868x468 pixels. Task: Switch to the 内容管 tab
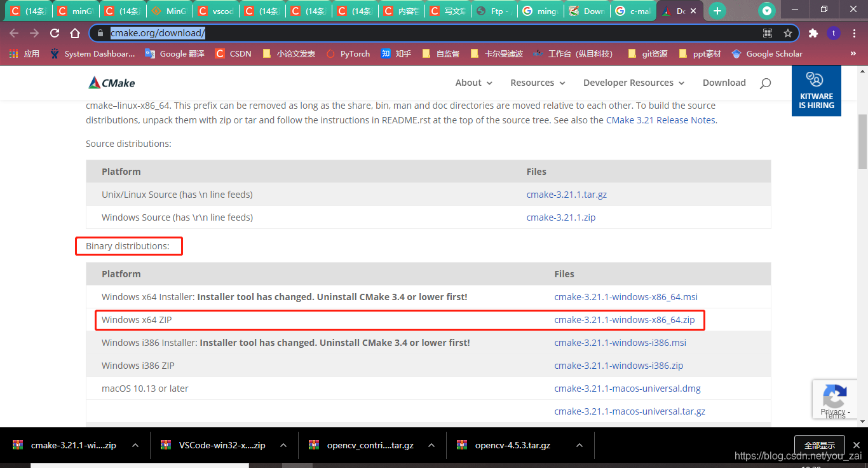tap(402, 11)
